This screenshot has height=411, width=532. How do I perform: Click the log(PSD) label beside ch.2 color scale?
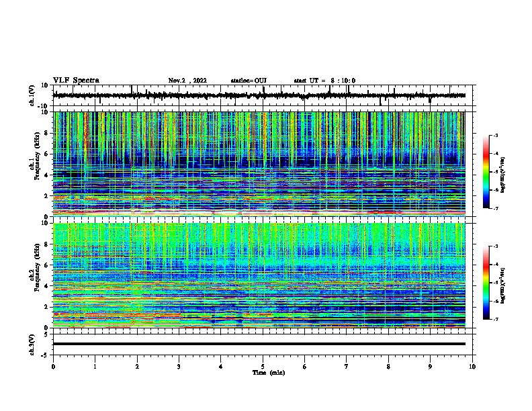pyautogui.click(x=503, y=285)
